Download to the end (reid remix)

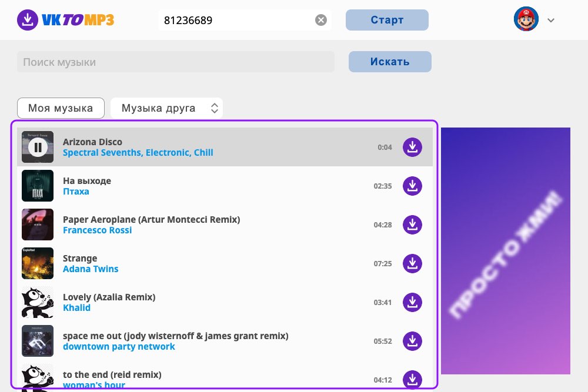[413, 380]
